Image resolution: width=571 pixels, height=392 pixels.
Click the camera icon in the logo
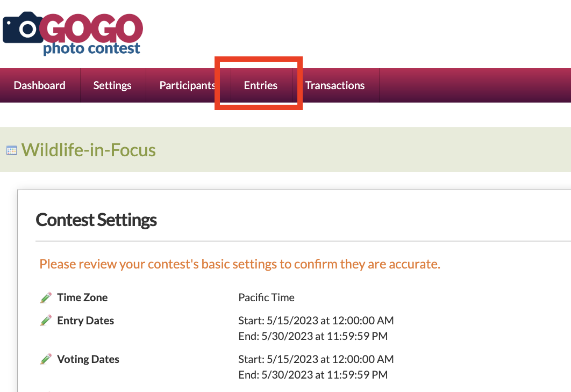pyautogui.click(x=23, y=28)
